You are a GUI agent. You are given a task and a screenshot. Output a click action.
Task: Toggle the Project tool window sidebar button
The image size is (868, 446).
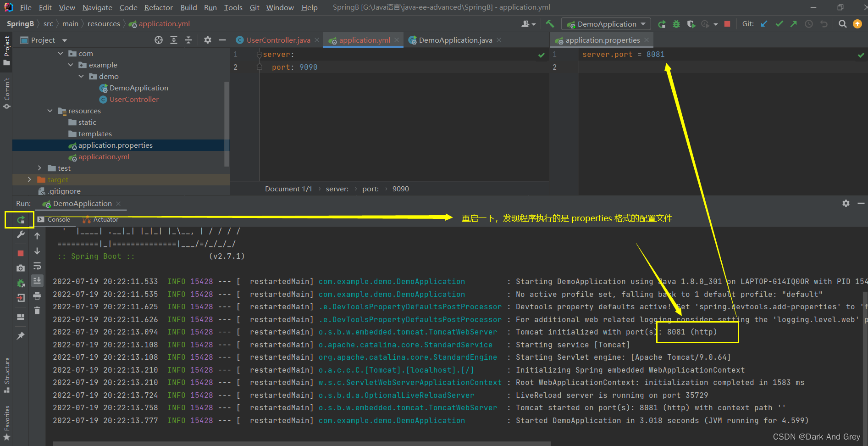(6, 50)
